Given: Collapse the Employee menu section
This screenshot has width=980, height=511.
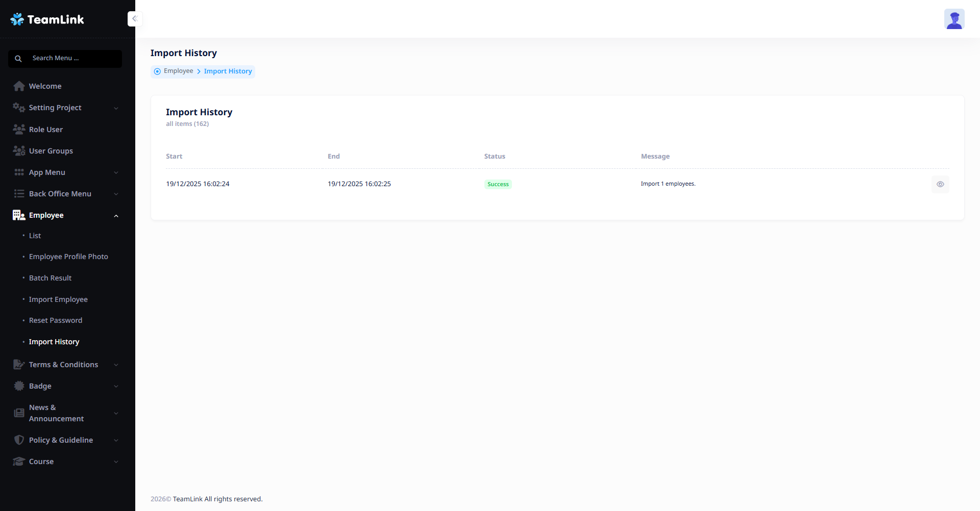Looking at the screenshot, I should pyautogui.click(x=116, y=216).
